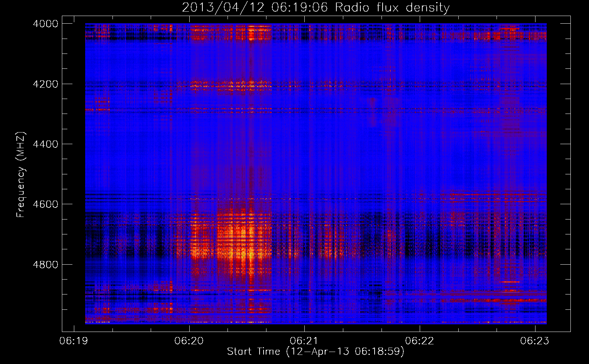Click the 06:19 time axis label
The image size is (589, 364).
pos(74,341)
